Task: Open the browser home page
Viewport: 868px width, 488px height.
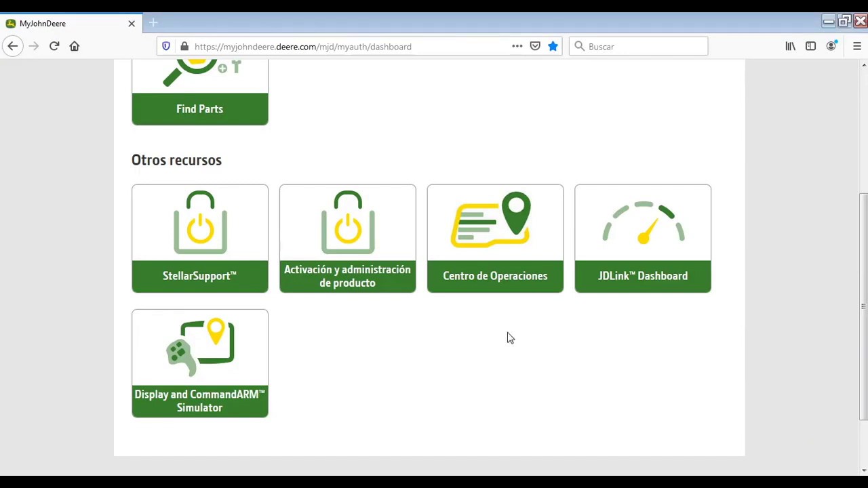Action: click(75, 46)
